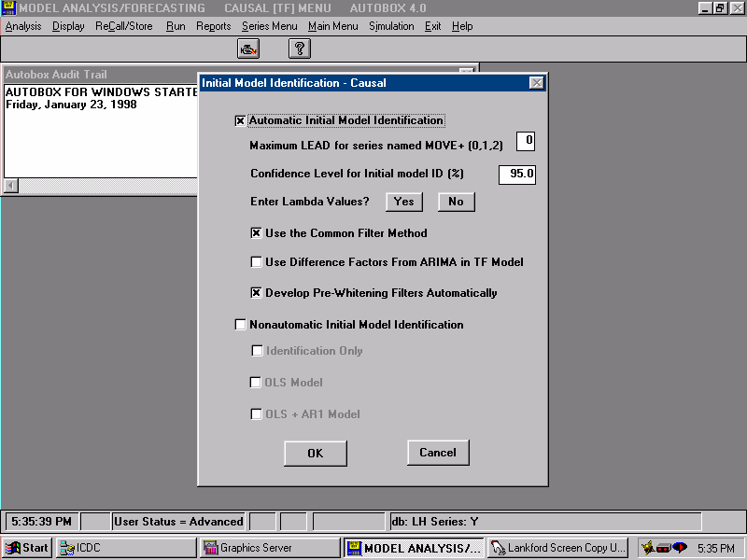Switch to MODEL ANALYSIS taskbar item
Viewport: 747px width, 560px height.
(414, 548)
